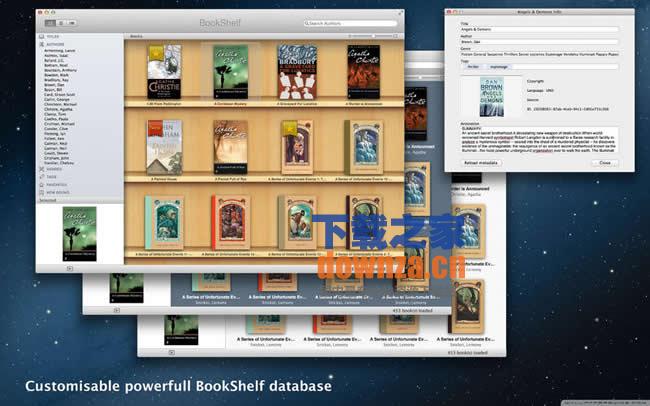Viewport: 650px width, 406px height.
Task: Select author Bryson, Bill in the list
Action: click(x=53, y=90)
